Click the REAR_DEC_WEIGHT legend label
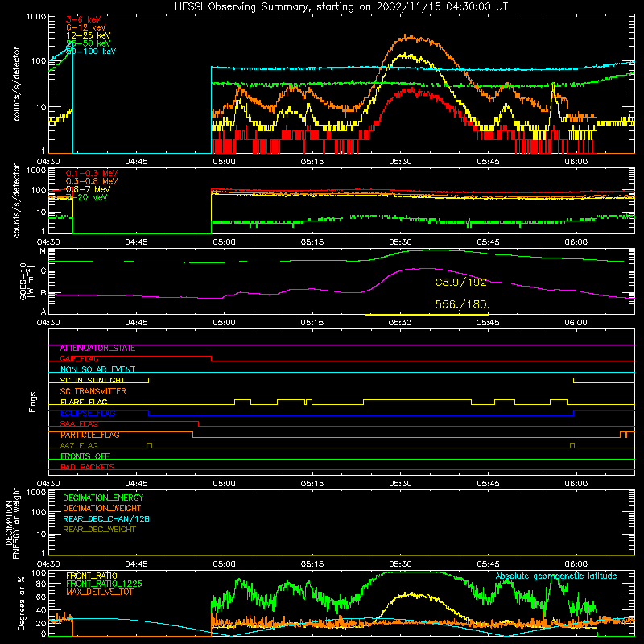The height and width of the screenshot is (644, 644). [99, 530]
